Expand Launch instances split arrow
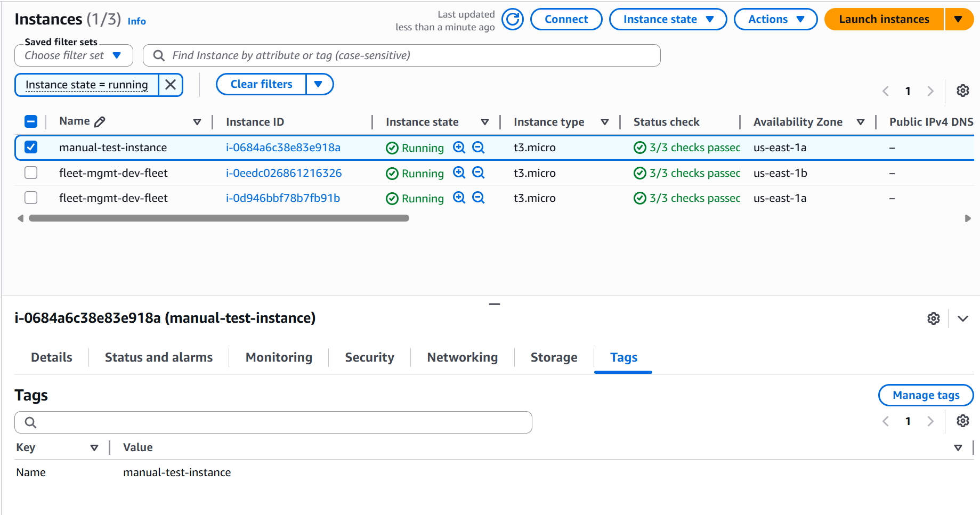The image size is (980, 515). (958, 19)
